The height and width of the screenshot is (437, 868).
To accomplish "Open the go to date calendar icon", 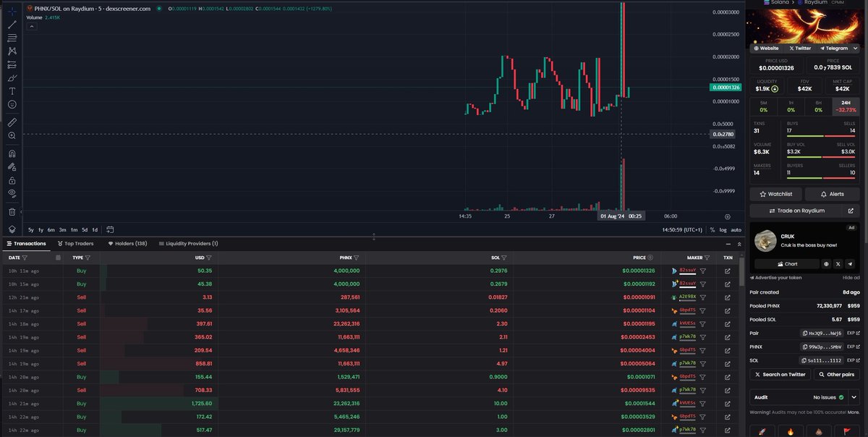I will (110, 229).
